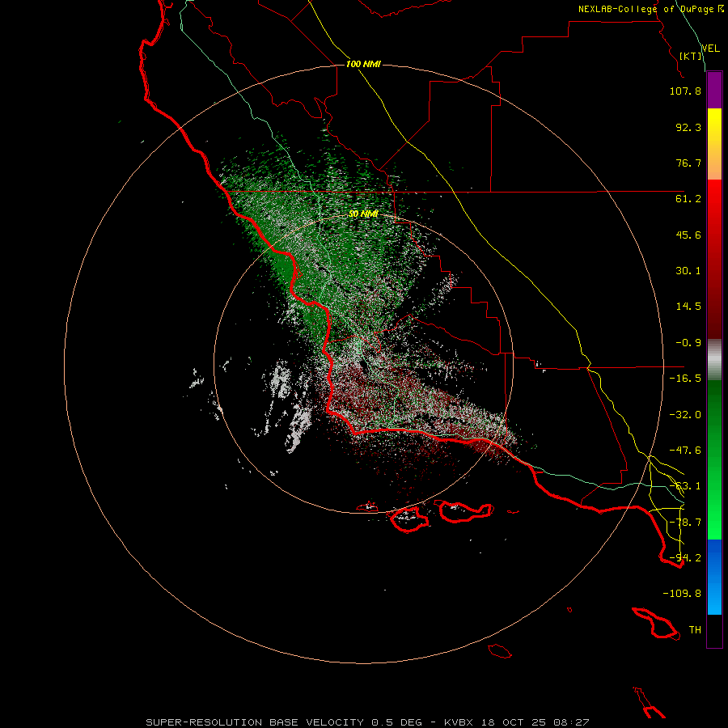Click the VEL legend heading
The height and width of the screenshot is (728, 728).
pos(710,49)
